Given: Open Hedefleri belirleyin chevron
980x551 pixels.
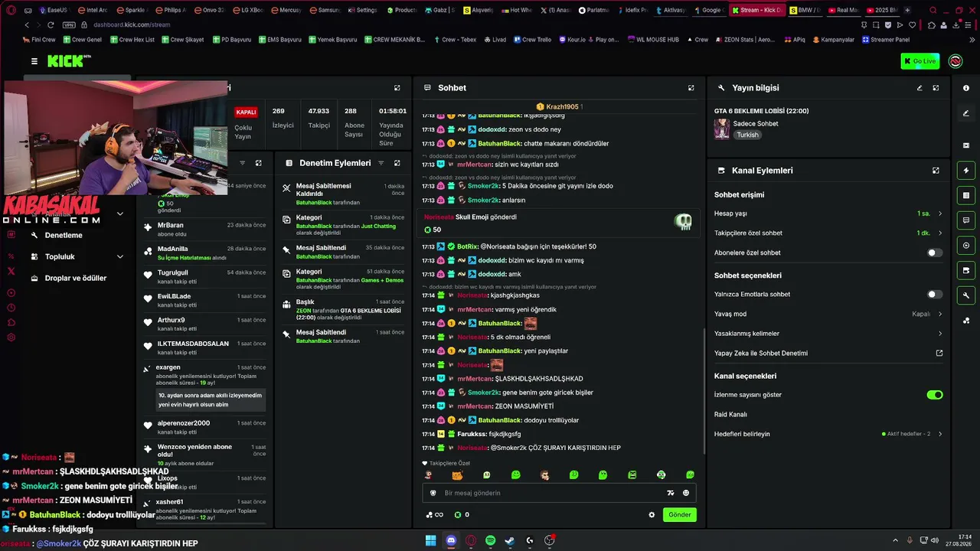Looking at the screenshot, I should [940, 434].
